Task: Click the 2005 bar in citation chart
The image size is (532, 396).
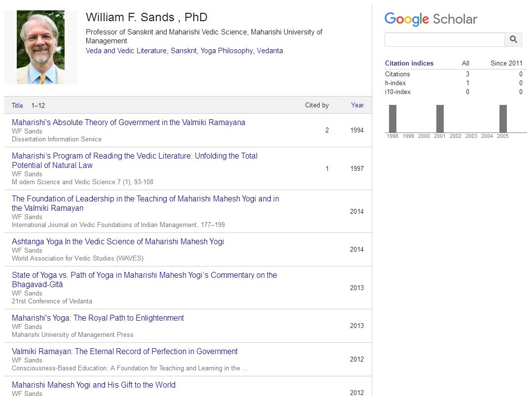Action: [503, 119]
